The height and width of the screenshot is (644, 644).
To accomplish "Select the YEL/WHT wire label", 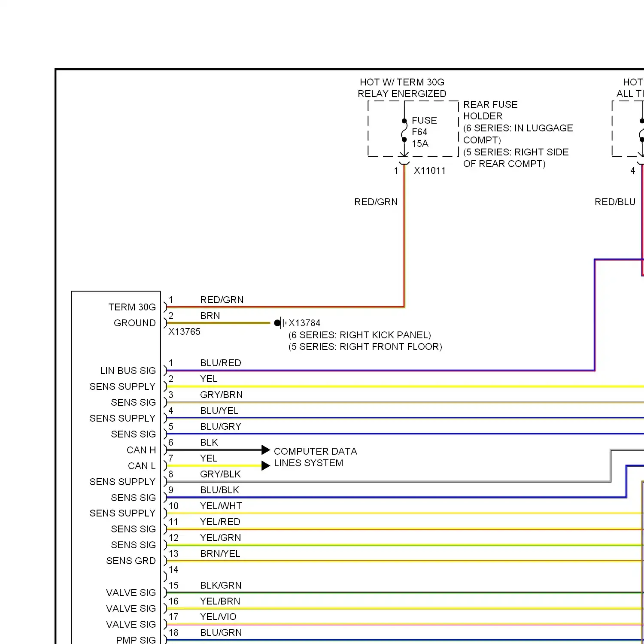I will (221, 506).
